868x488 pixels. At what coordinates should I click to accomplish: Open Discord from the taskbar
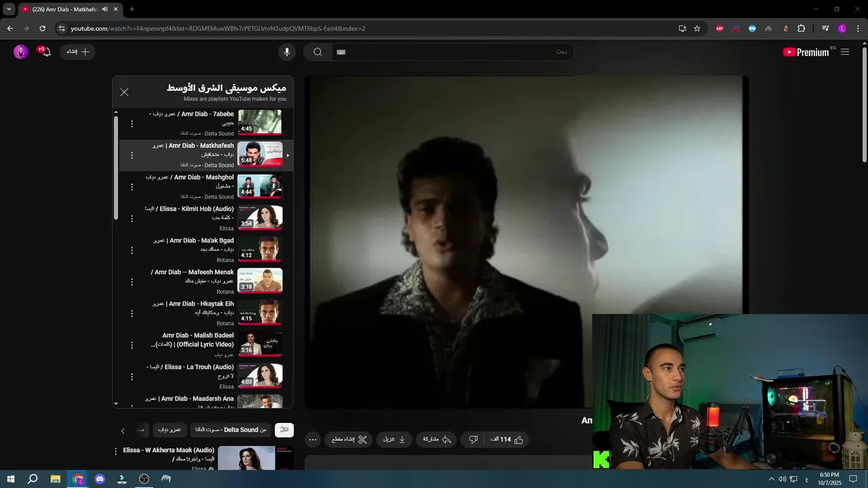coord(100,479)
